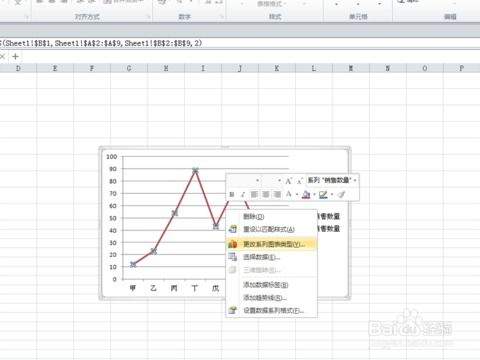Screen dimensions: 480x360
Task: Click the data point marker above 甲
Action: click(133, 265)
